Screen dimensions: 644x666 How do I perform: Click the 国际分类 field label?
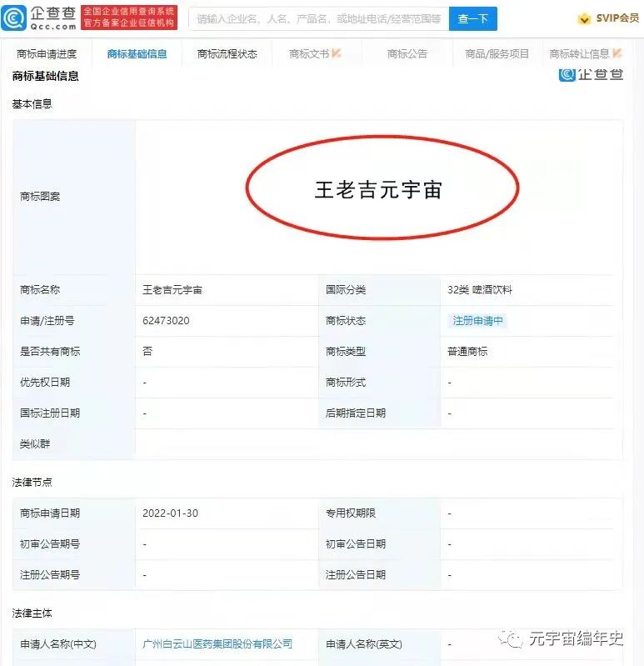click(346, 290)
